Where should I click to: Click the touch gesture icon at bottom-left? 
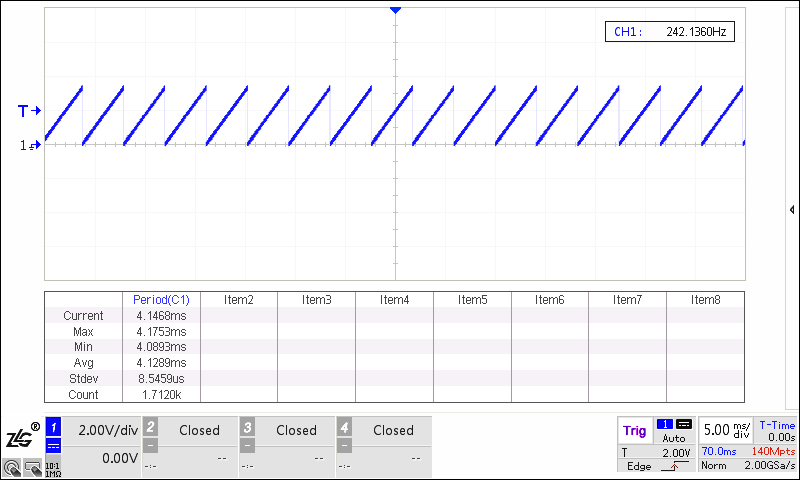[x=11, y=466]
